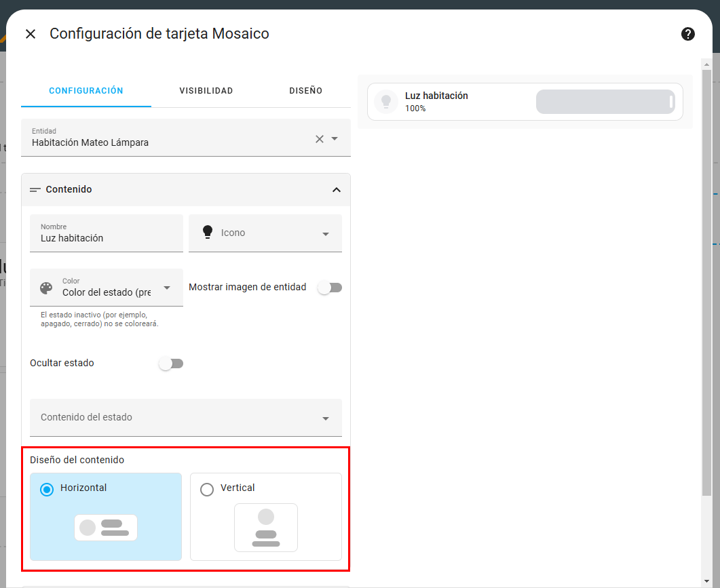The height and width of the screenshot is (588, 720).
Task: Open the Entidad dropdown arrow
Action: tap(335, 138)
